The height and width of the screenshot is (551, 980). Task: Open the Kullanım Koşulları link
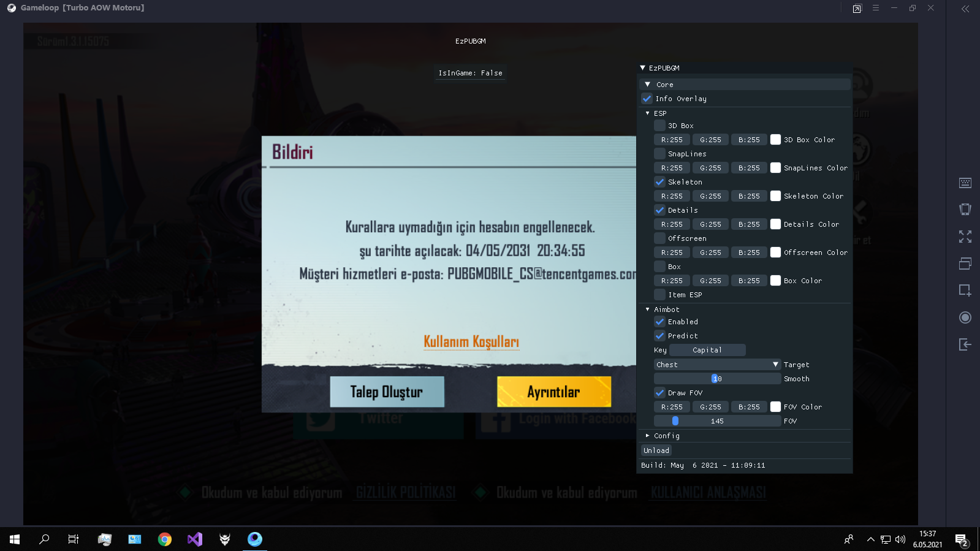(x=471, y=341)
